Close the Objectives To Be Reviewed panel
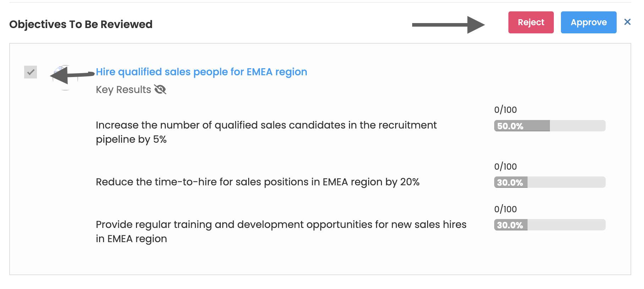Viewport: 644px width, 289px height. click(627, 22)
